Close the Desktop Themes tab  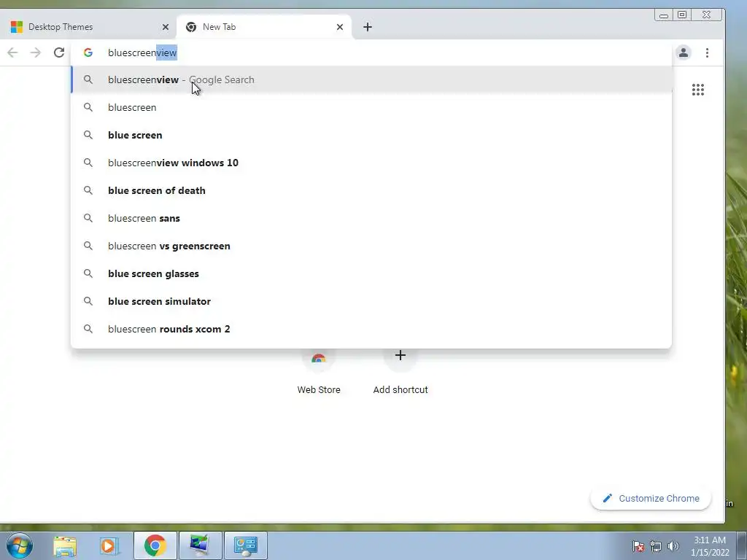166,27
